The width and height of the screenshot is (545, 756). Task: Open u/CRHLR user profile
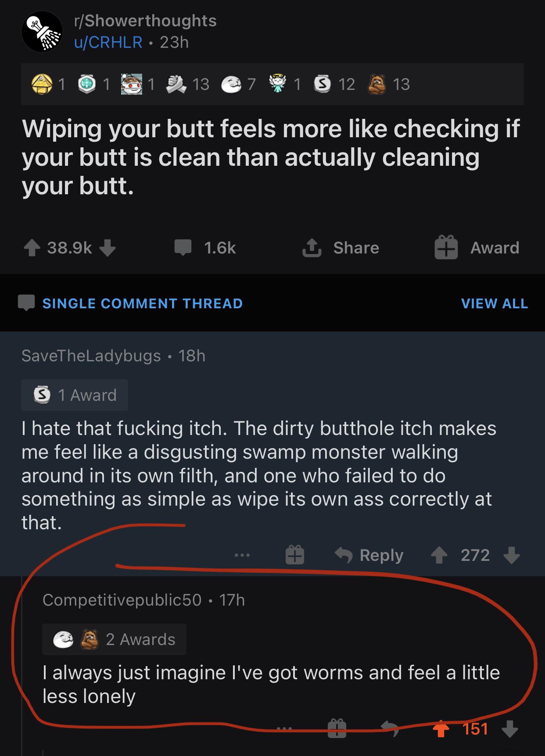(x=108, y=43)
